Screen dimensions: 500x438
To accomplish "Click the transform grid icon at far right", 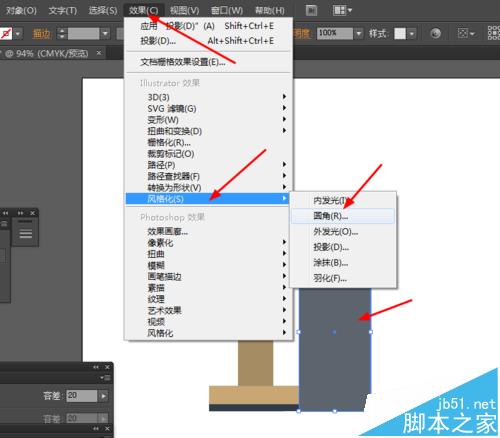I will (493, 33).
